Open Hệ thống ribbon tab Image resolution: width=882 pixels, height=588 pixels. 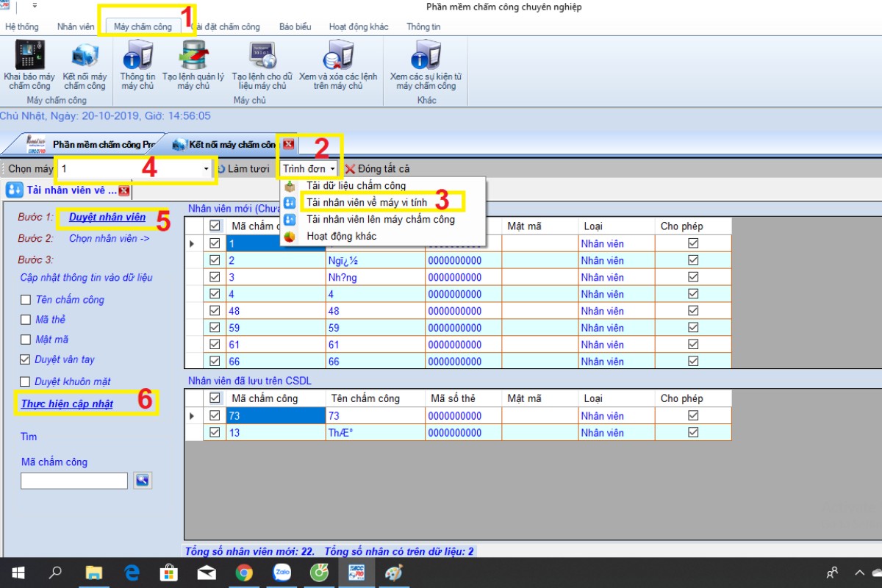[22, 26]
